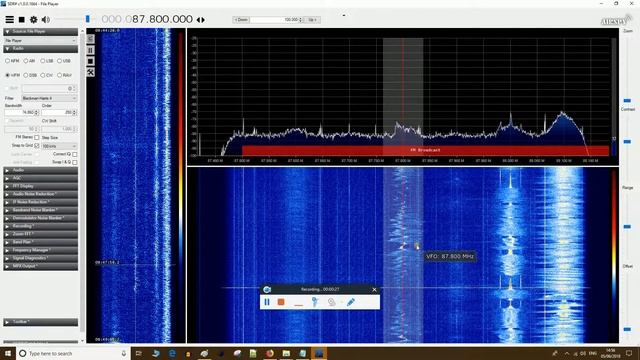Open file player tools (wrench) icon
This screenshot has height=360, width=640.
pyautogui.click(x=90, y=72)
